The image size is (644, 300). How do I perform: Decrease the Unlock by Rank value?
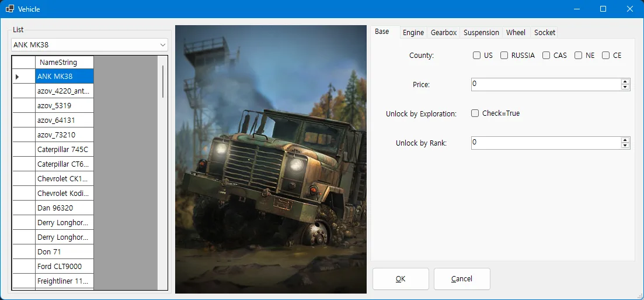[x=625, y=146]
